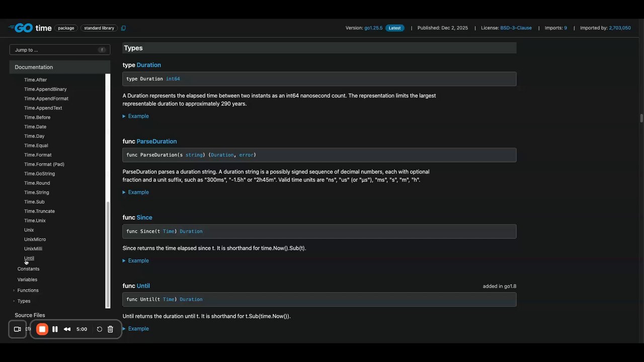The height and width of the screenshot is (362, 644).
Task: Click Duration in the ParseDuration signature
Action: 222,155
